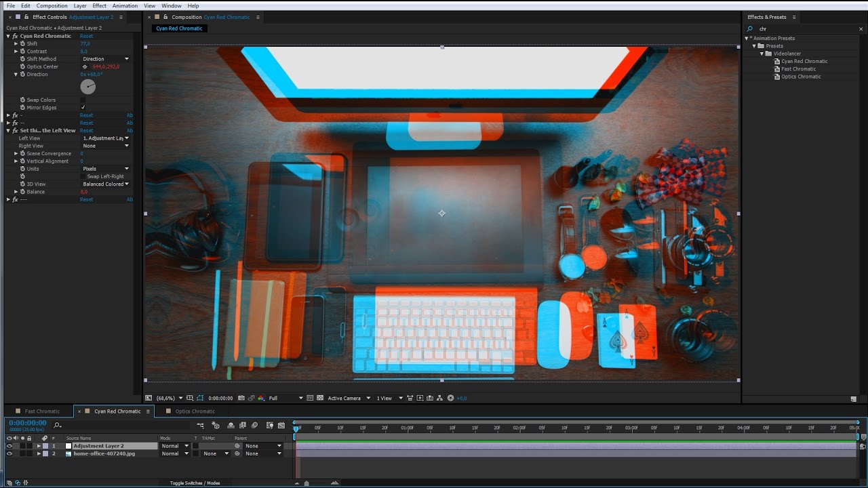868x488 pixels.
Task: Open the 3D View dropdown
Action: (105, 184)
